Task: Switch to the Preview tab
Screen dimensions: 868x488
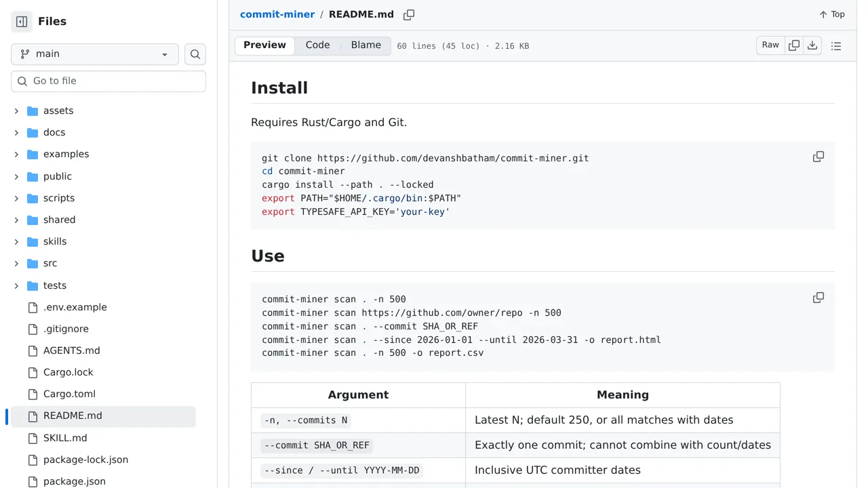Action: pyautogui.click(x=264, y=45)
